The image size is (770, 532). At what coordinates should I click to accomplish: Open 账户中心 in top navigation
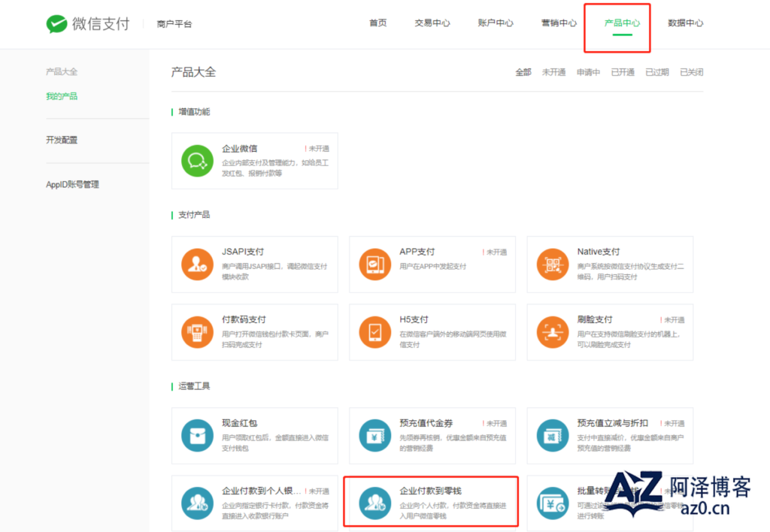click(496, 23)
